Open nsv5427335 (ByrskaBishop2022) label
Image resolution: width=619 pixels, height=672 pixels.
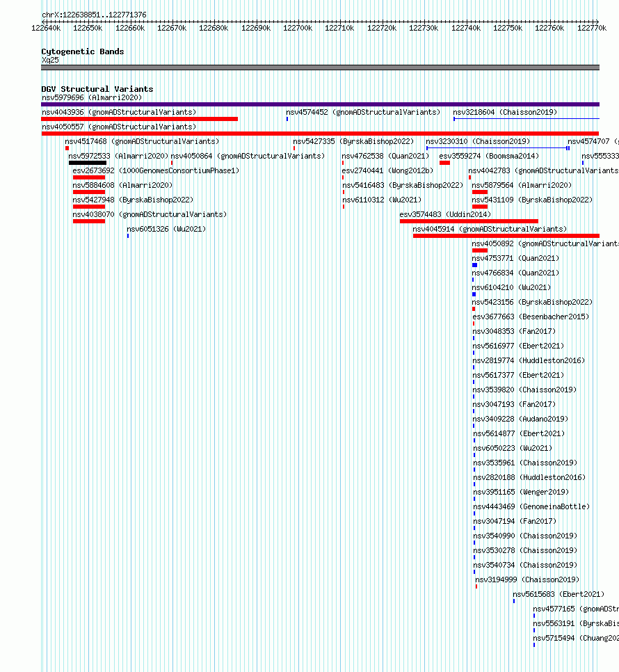[x=353, y=141]
